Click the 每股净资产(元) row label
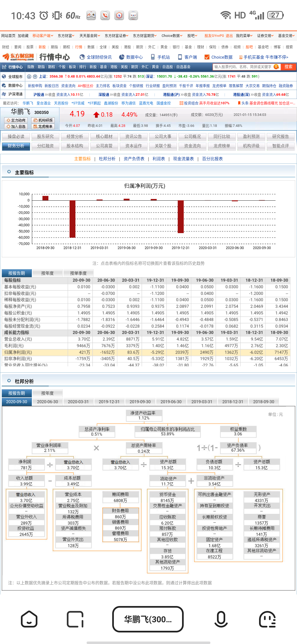The height and width of the screenshot is (644, 297). 18,306
